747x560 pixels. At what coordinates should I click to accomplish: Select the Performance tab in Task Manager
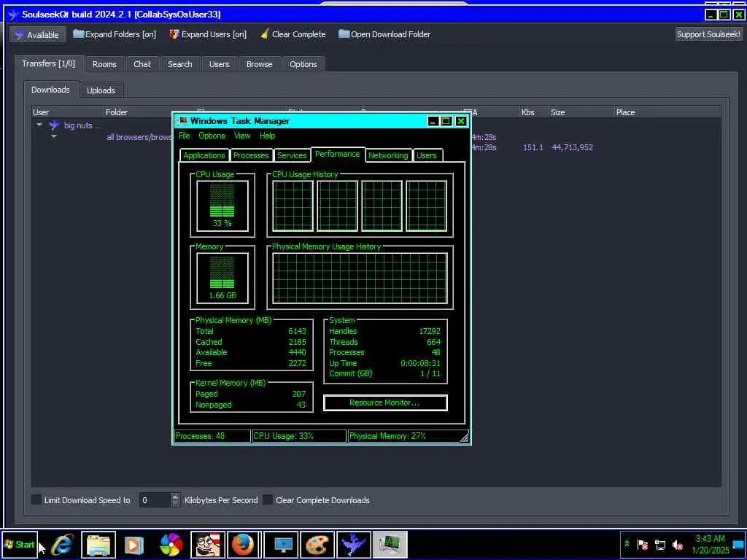click(337, 154)
